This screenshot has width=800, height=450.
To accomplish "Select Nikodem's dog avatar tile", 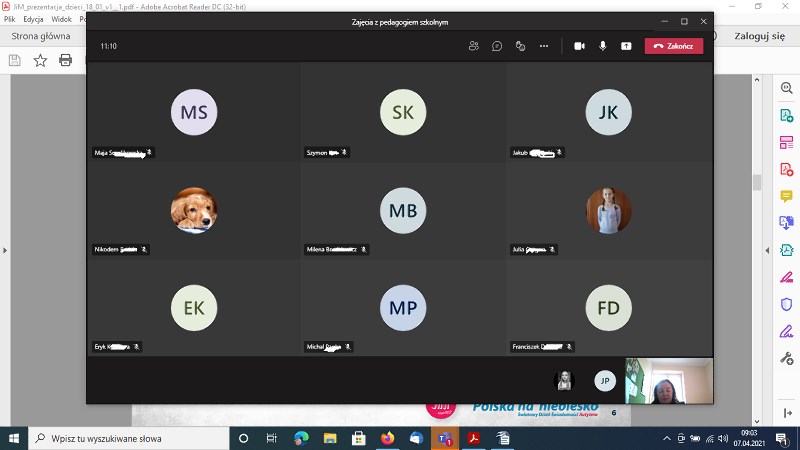I will coord(193,210).
